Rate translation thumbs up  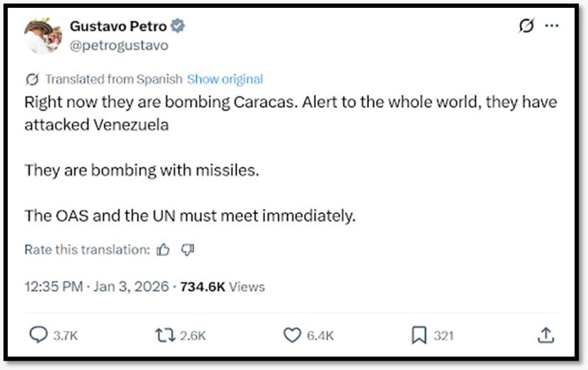(164, 250)
